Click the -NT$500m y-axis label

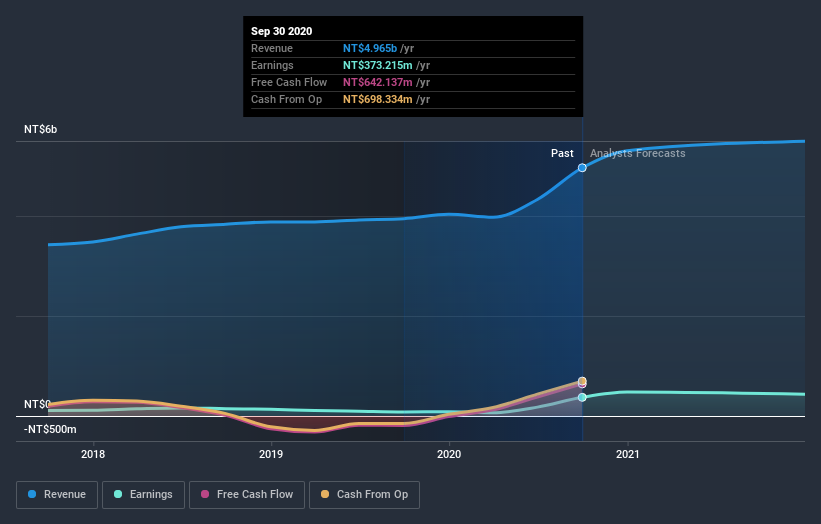click(x=50, y=429)
